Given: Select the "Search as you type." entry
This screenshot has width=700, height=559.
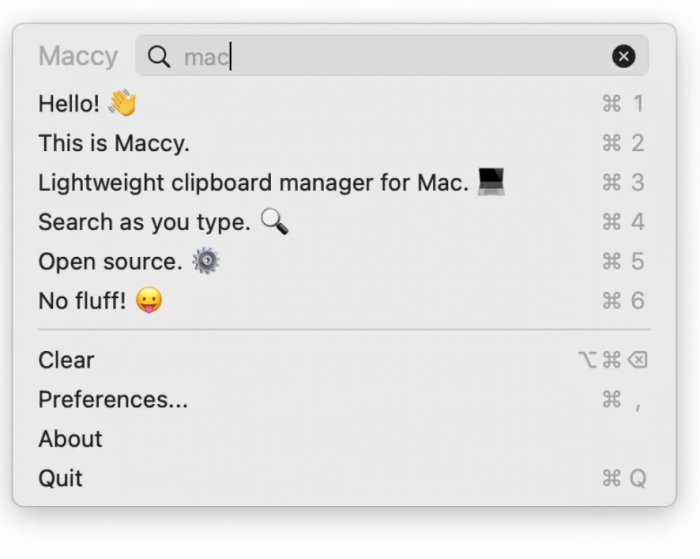Looking at the screenshot, I should pos(143,222).
